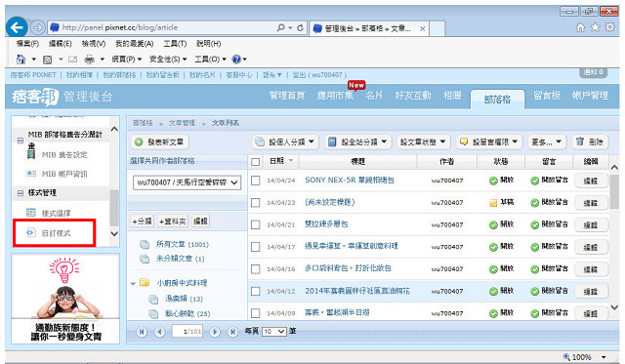Click the Read mail icon
The width and height of the screenshot is (625, 364).
[x=72, y=60]
